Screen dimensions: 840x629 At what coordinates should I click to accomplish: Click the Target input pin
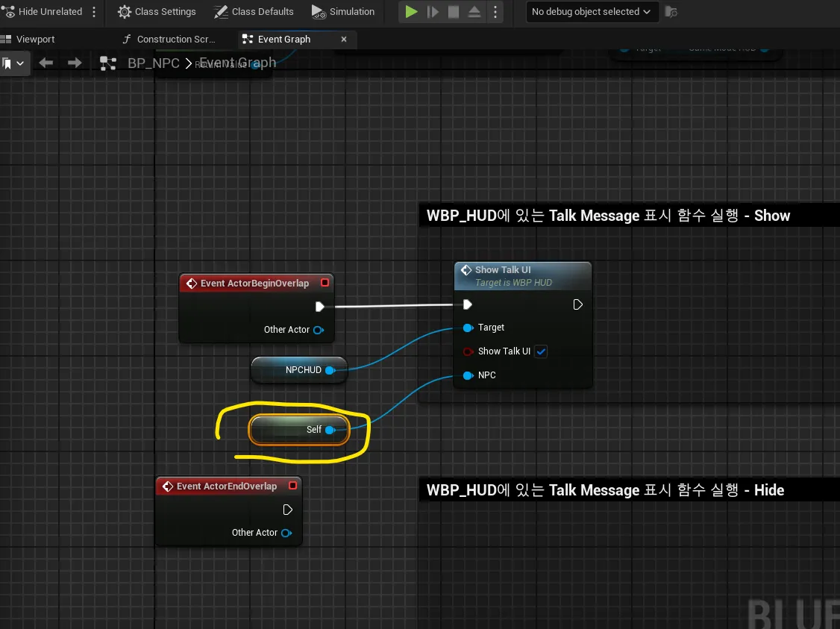[x=468, y=328]
